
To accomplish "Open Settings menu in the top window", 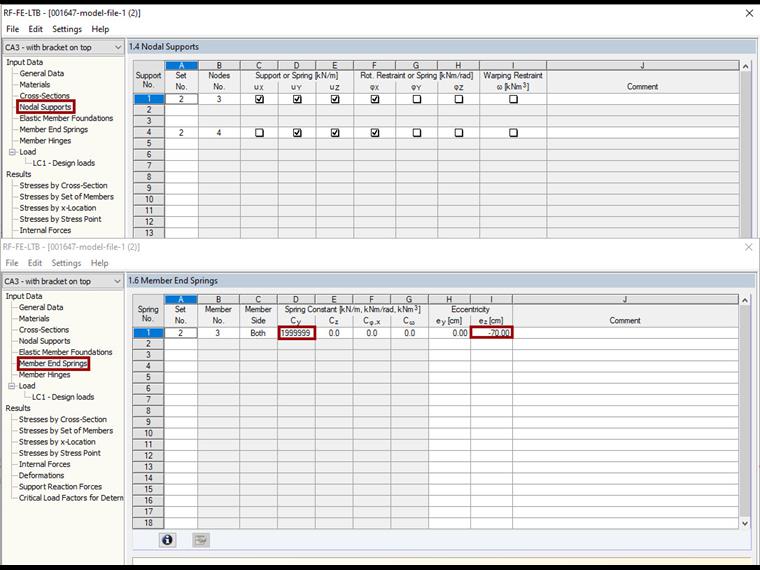I will (x=67, y=29).
